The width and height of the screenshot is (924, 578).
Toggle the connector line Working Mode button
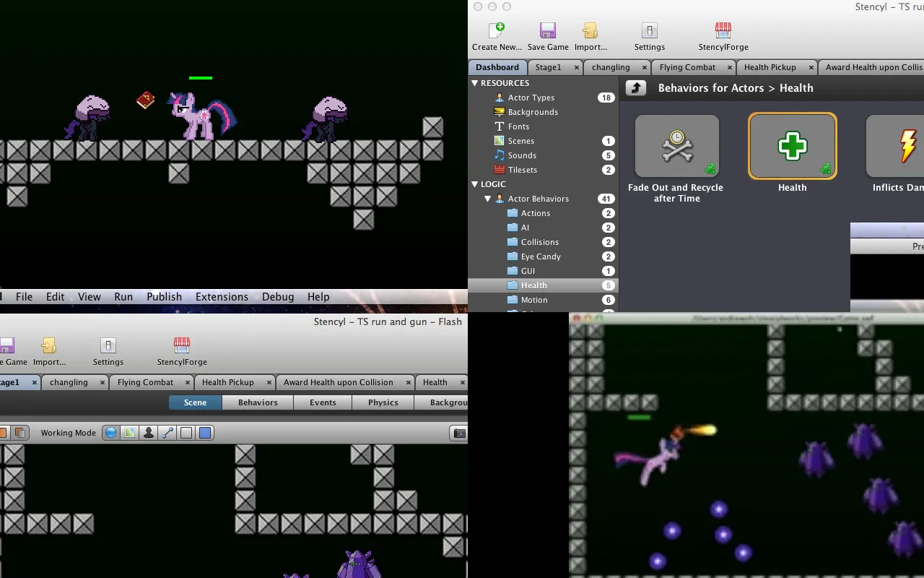pyautogui.click(x=167, y=433)
